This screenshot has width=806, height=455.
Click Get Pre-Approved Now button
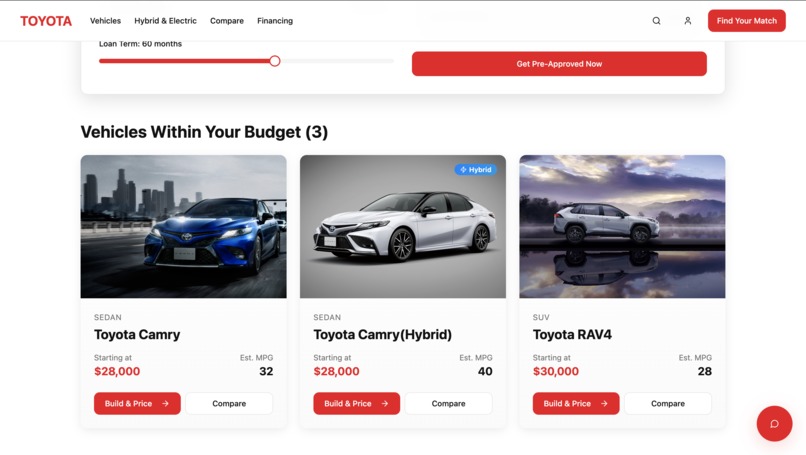tap(559, 64)
